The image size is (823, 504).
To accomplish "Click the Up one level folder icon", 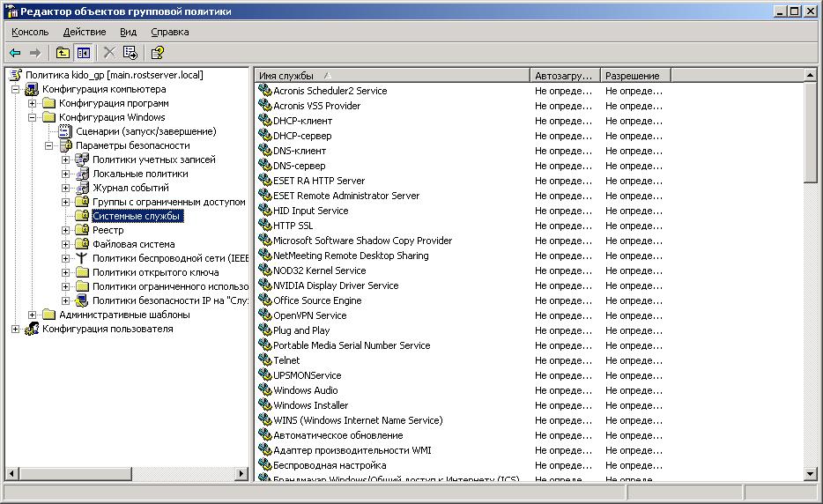I will [x=63, y=53].
